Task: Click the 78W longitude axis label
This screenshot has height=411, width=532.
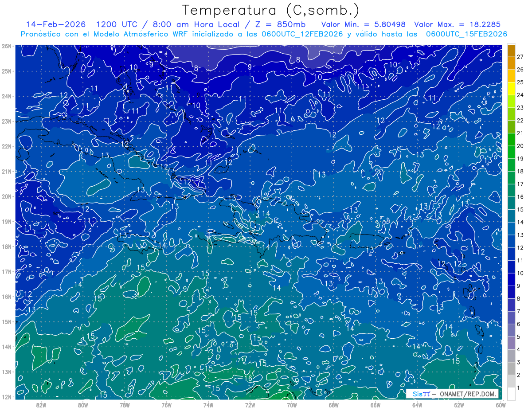Action: (x=125, y=404)
